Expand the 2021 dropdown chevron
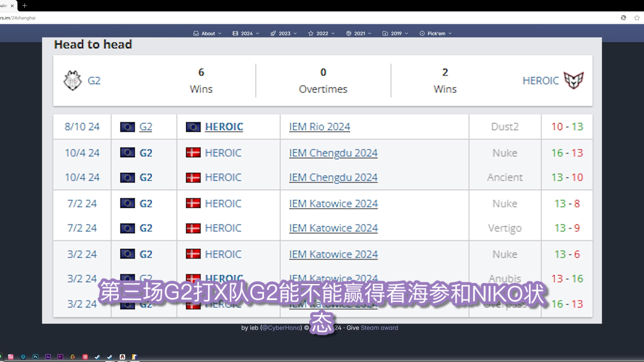Viewport: 644px width, 362px height. 370,34
